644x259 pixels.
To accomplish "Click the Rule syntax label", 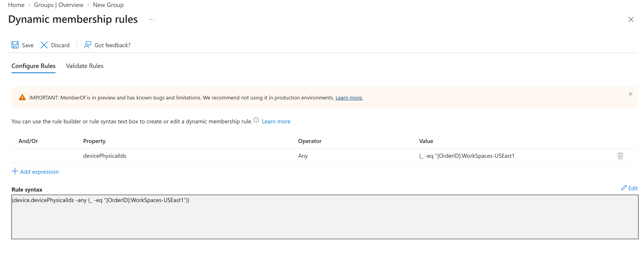I will coord(27,190).
